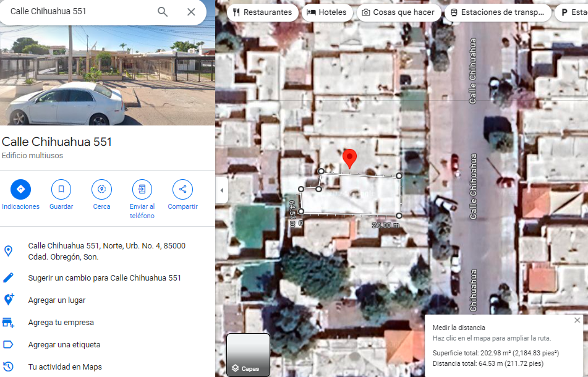Open the street view photo of the house
The height and width of the screenshot is (377, 588).
(x=108, y=75)
